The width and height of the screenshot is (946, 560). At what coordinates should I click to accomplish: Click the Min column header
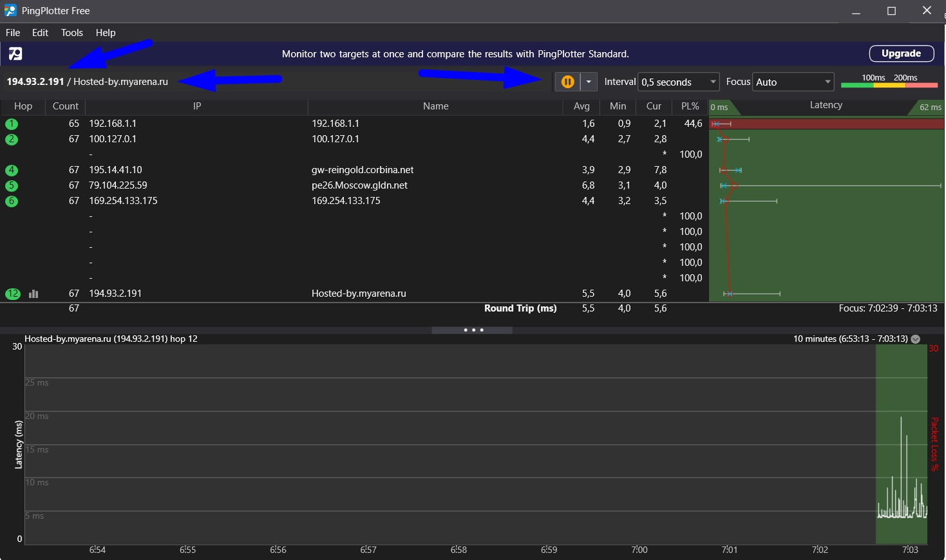pyautogui.click(x=618, y=106)
